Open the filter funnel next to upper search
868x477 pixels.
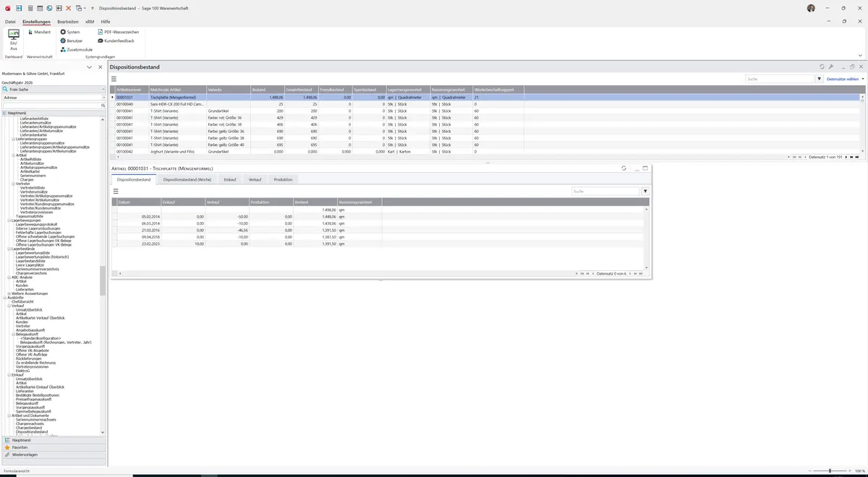click(820, 79)
